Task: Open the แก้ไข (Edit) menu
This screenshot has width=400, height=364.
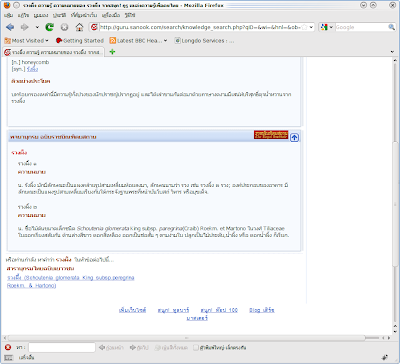Action: pyautogui.click(x=23, y=16)
